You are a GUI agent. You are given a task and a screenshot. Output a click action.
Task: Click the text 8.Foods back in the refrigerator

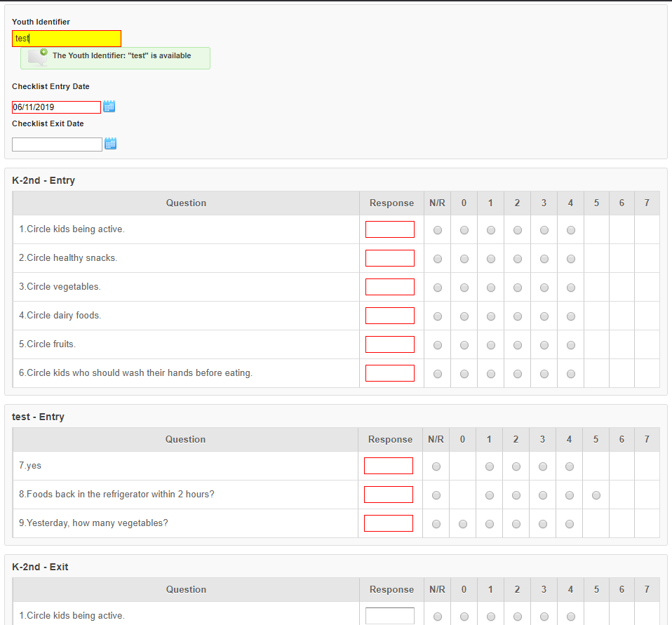(x=116, y=495)
